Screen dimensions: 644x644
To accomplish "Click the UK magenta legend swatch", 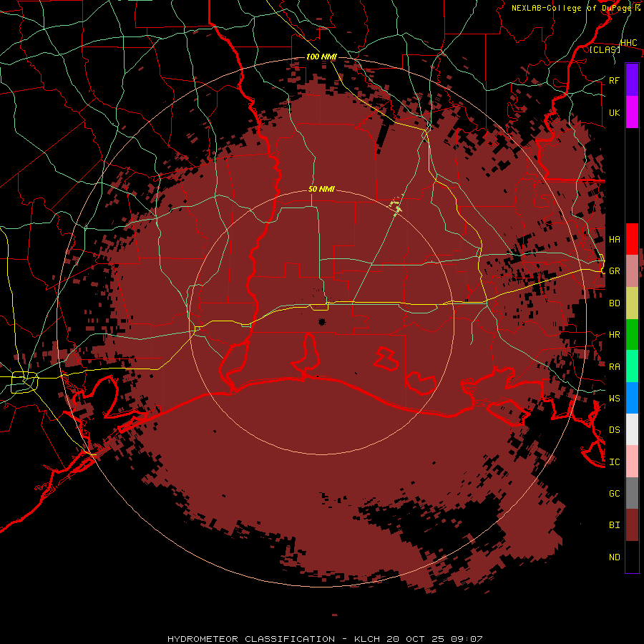I will 632,112.
